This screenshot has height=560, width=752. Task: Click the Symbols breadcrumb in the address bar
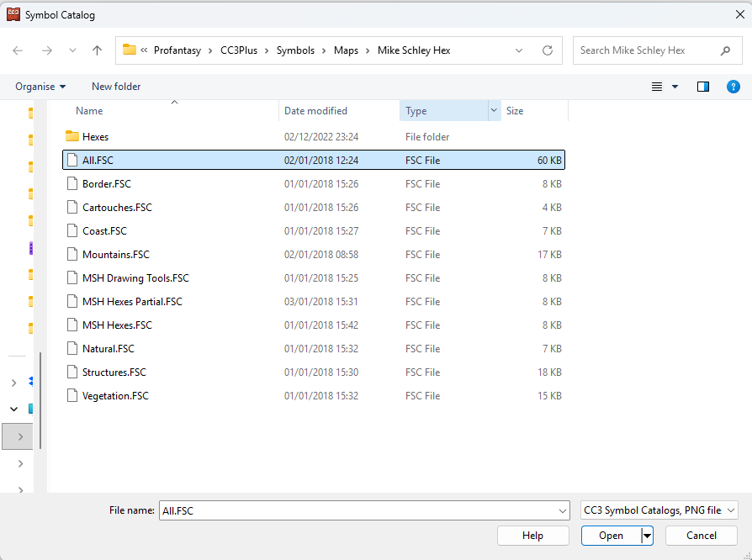pyautogui.click(x=295, y=50)
